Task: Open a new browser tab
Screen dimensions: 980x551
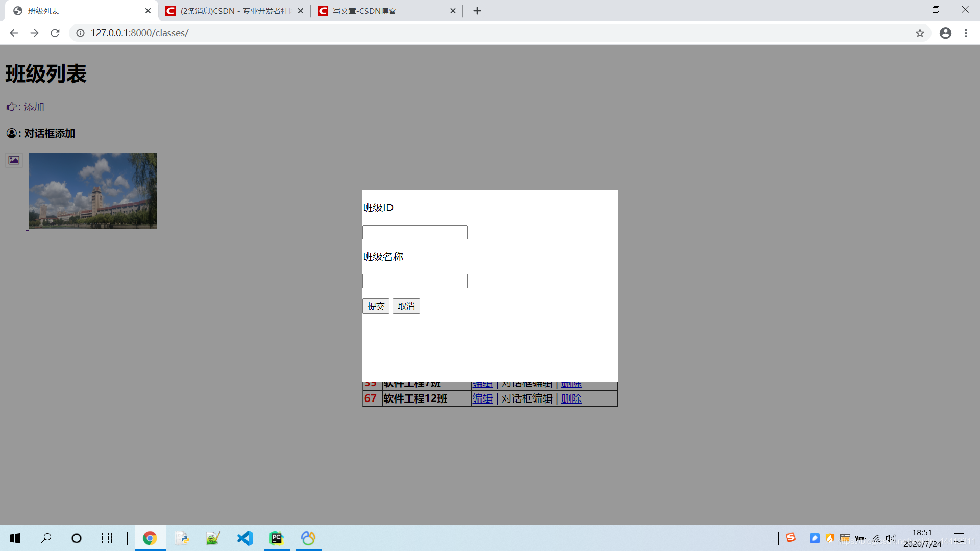Action: pyautogui.click(x=477, y=11)
